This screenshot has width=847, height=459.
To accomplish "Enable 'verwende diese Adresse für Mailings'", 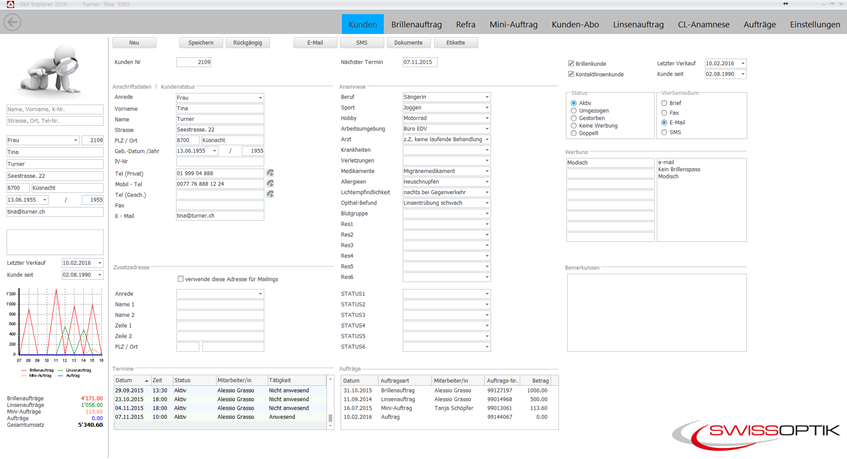I will click(180, 279).
